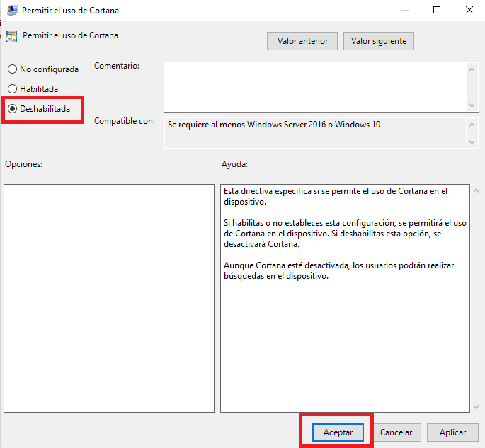Maximize the Permitir el uso de Cortana window
485x448 pixels.
(x=437, y=10)
